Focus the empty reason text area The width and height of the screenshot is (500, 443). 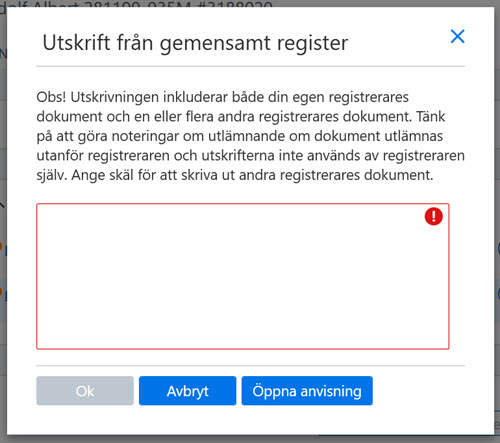tap(243, 276)
